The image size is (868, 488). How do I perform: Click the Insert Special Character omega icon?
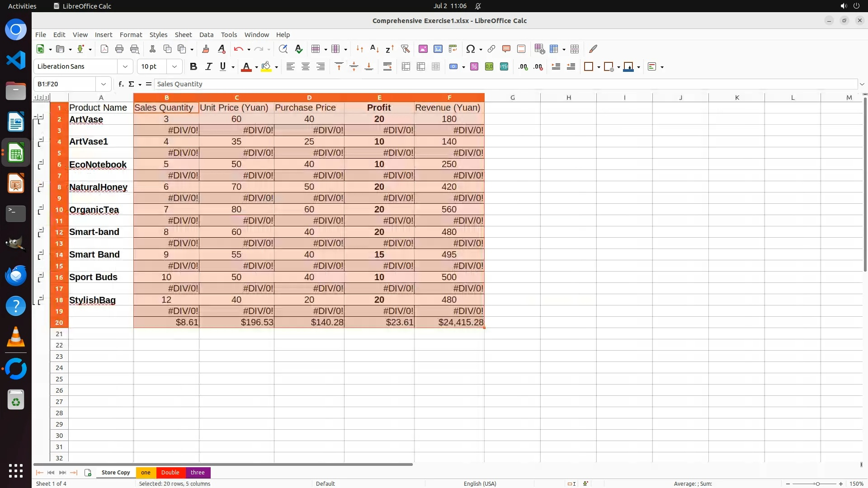click(x=470, y=49)
